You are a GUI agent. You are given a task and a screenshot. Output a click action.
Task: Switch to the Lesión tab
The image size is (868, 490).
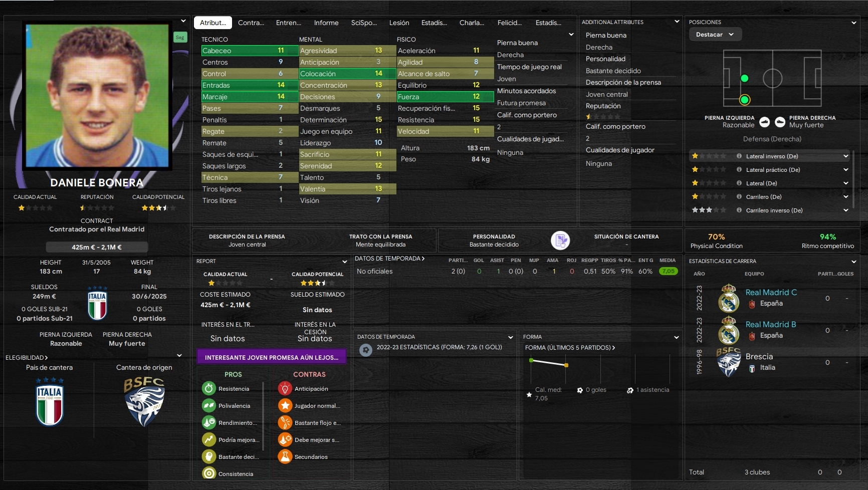tap(399, 23)
